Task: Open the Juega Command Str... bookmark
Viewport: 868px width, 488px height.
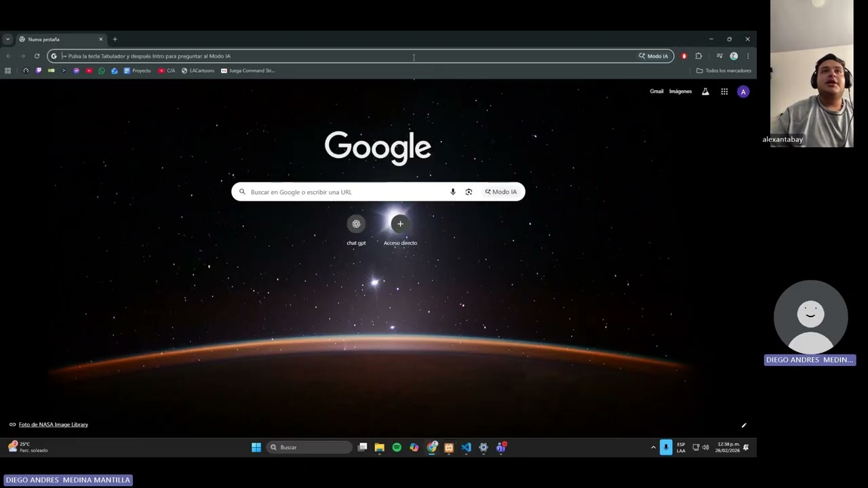Action: click(248, 70)
